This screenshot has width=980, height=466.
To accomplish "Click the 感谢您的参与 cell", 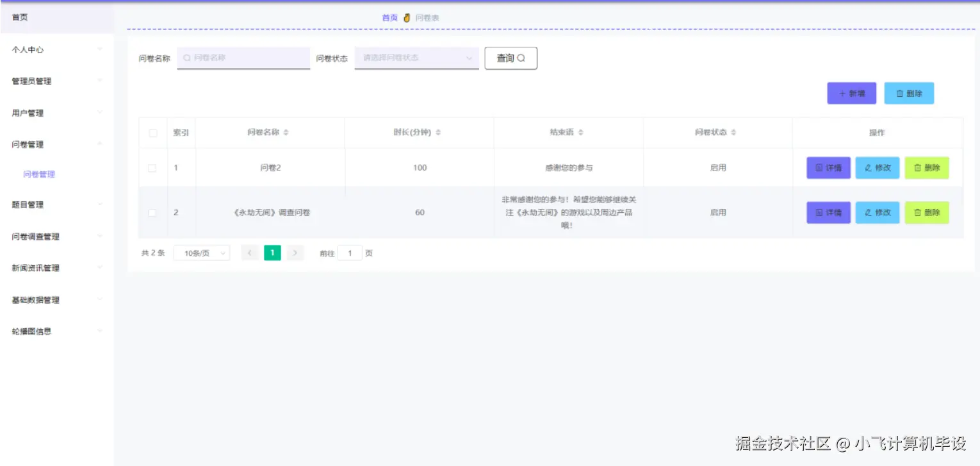I will click(x=569, y=168).
